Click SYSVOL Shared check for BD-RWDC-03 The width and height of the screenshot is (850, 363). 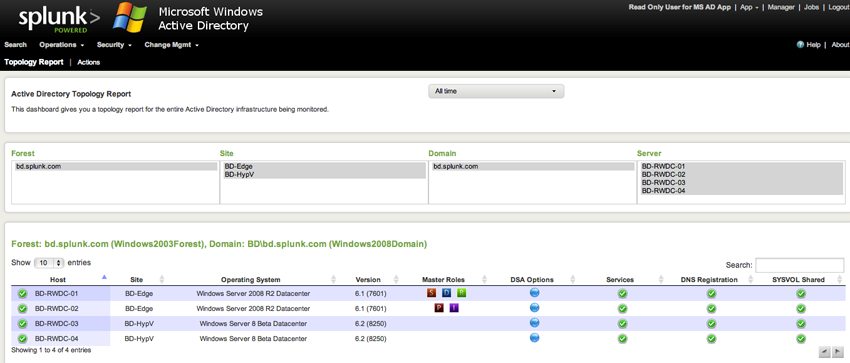coord(801,324)
